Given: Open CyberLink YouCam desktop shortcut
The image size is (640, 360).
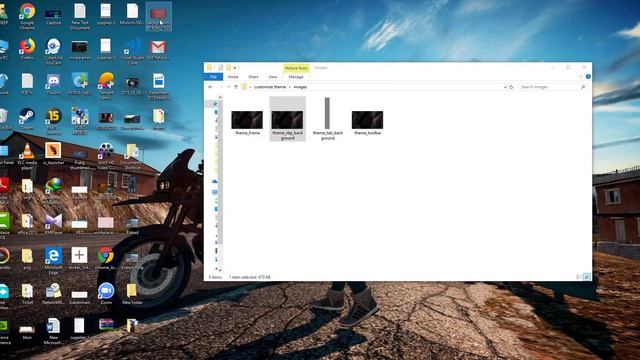Looking at the screenshot, I should point(53,51).
